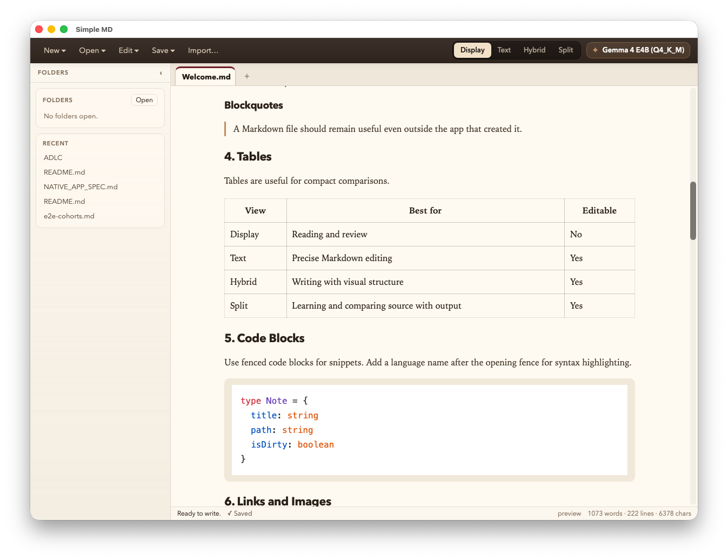728x560 pixels.
Task: Open the New dropdown menu
Action: click(55, 50)
